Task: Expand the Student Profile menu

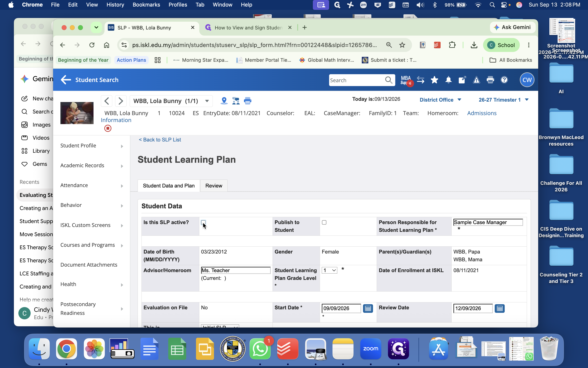Action: point(92,146)
